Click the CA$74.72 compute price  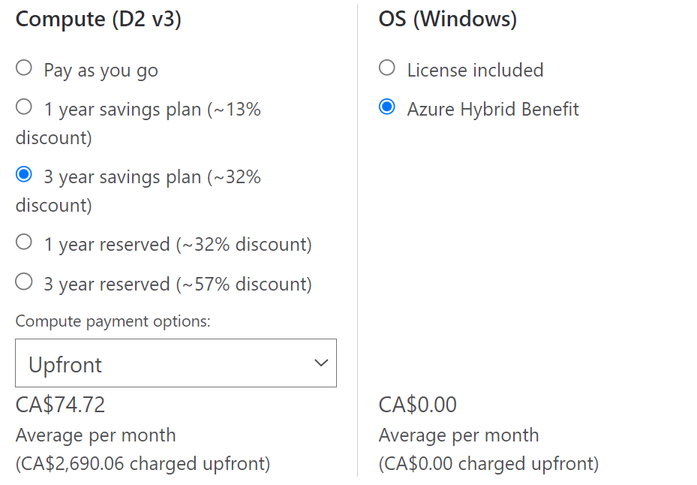[x=60, y=405]
